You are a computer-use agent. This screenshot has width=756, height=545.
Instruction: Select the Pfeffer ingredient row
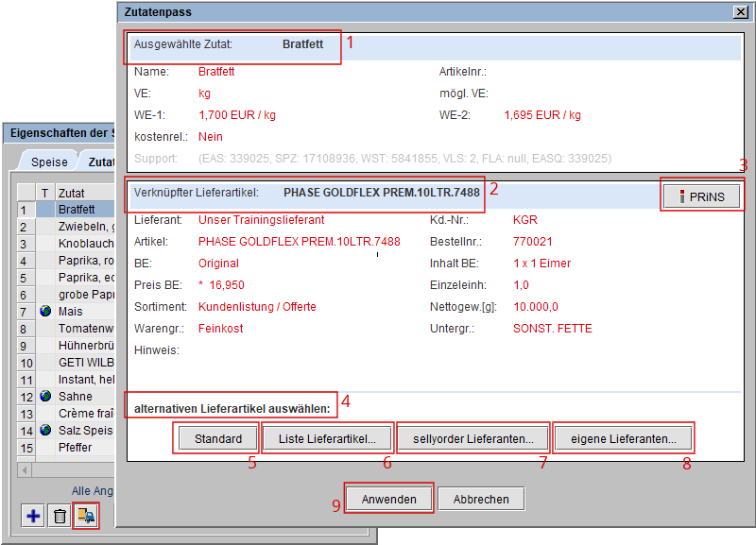76,448
